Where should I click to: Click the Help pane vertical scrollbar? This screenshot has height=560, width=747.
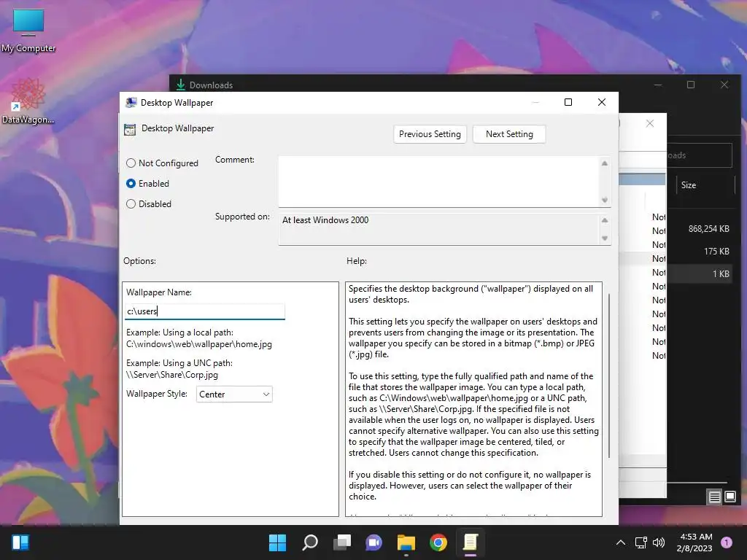[609, 376]
